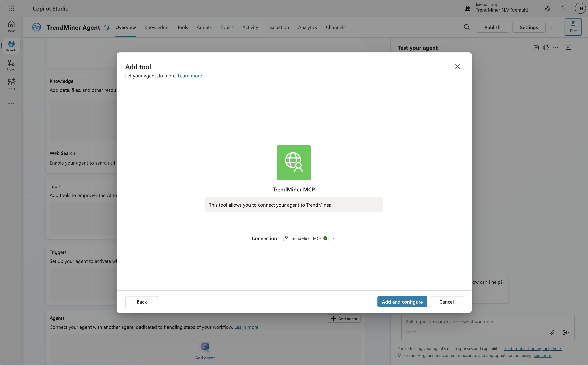Open the See terms link
Image resolution: width=588 pixels, height=366 pixels.
point(542,355)
